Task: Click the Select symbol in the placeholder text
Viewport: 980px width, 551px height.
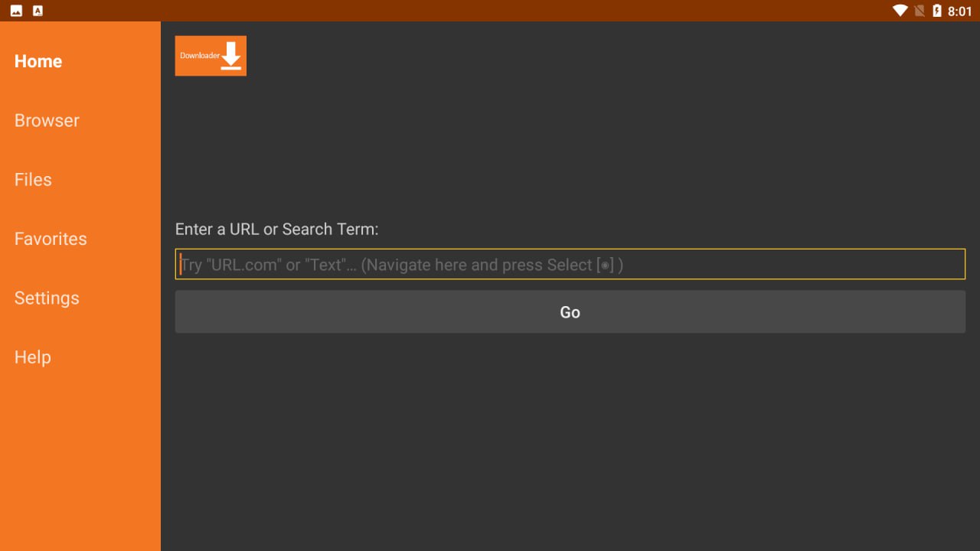Action: (606, 265)
